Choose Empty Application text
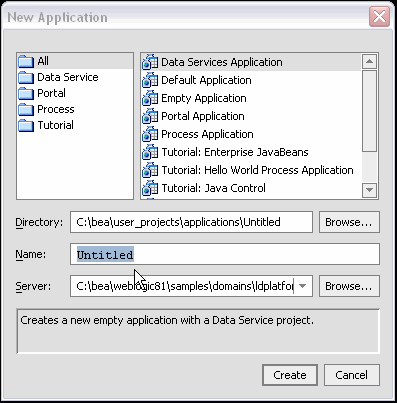 (204, 98)
